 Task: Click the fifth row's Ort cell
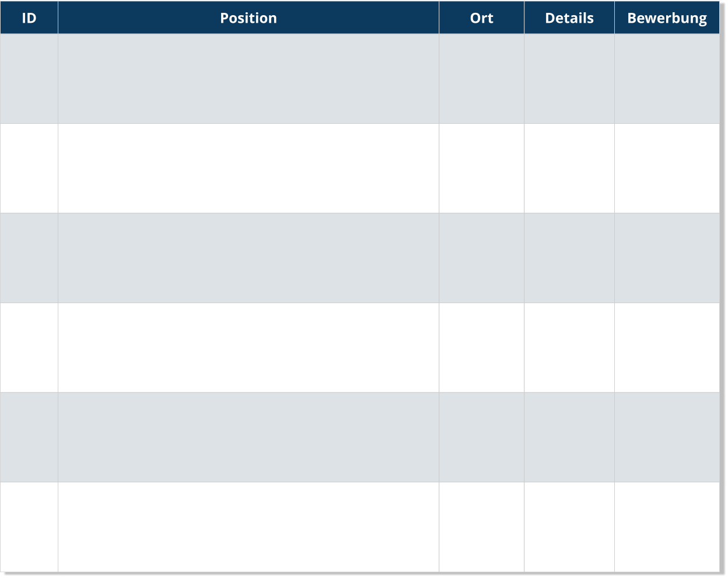pyautogui.click(x=481, y=437)
